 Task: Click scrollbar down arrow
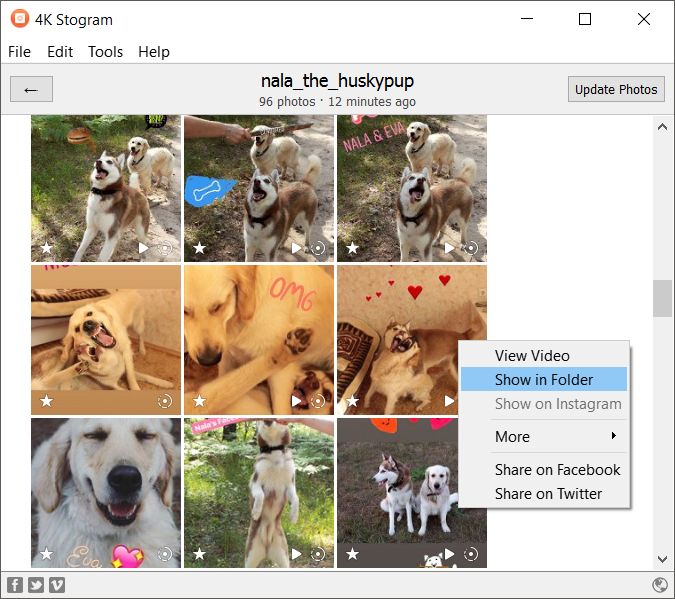[662, 559]
